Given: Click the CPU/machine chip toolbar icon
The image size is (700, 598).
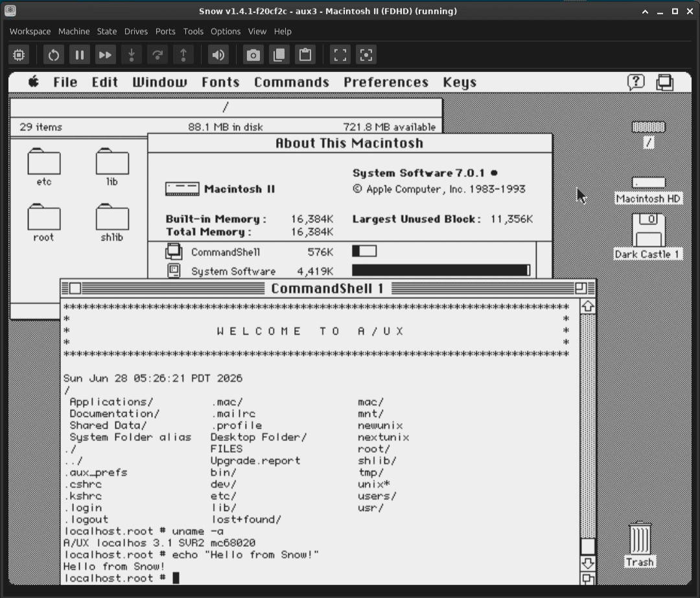Looking at the screenshot, I should point(19,55).
